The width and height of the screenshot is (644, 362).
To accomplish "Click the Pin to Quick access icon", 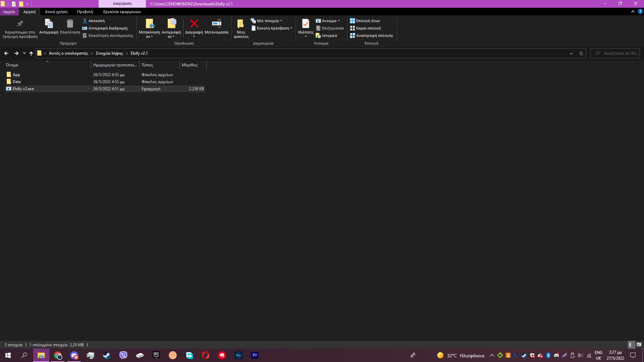I will click(20, 24).
